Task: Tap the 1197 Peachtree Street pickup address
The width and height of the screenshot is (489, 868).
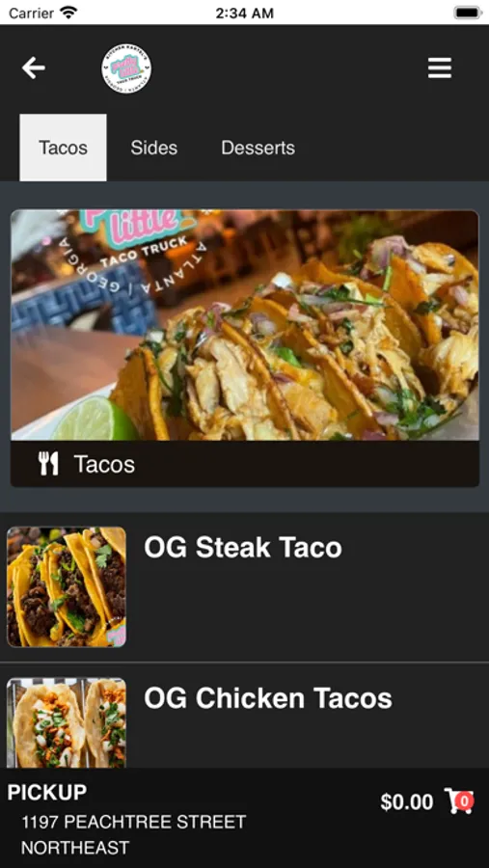Action: (x=133, y=834)
